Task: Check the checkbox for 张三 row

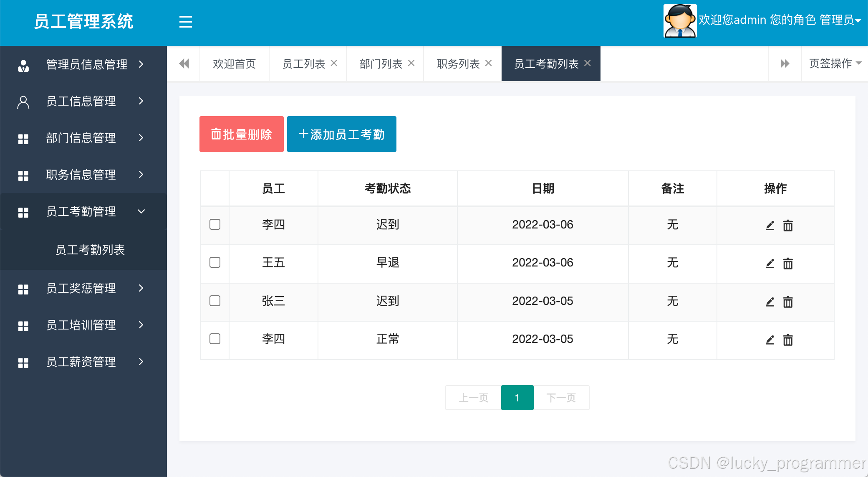Action: point(215,301)
